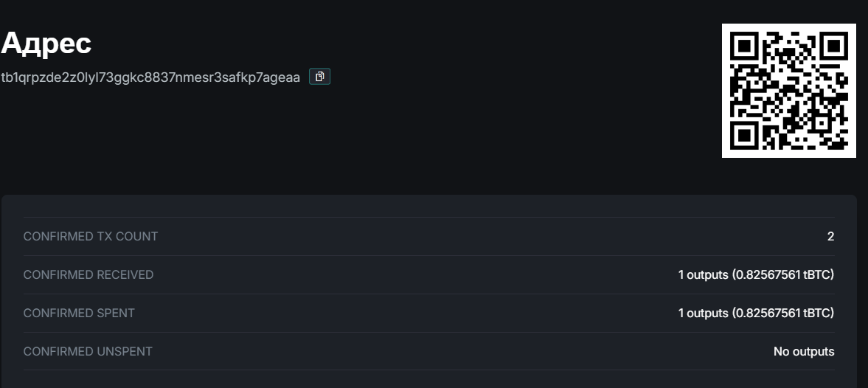The height and width of the screenshot is (388, 868).
Task: Select the "No outputs" unspent value
Action: 804,351
